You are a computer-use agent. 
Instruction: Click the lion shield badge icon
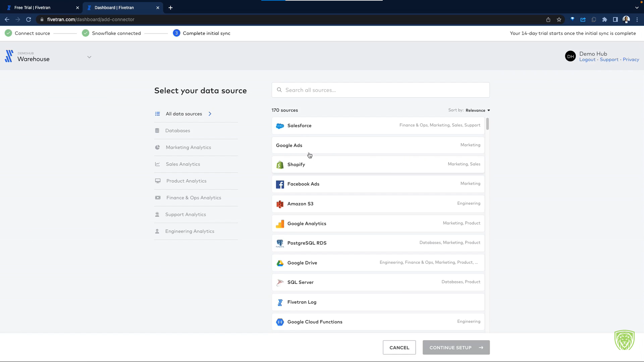pos(624,340)
